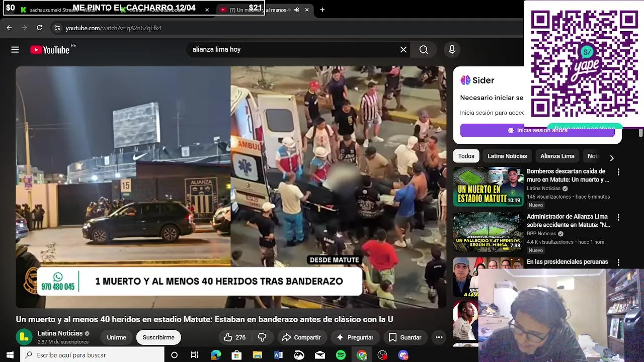Viewport: 644px width, 362px height.
Task: Open Spotify from the taskbar
Action: pyautogui.click(x=341, y=355)
